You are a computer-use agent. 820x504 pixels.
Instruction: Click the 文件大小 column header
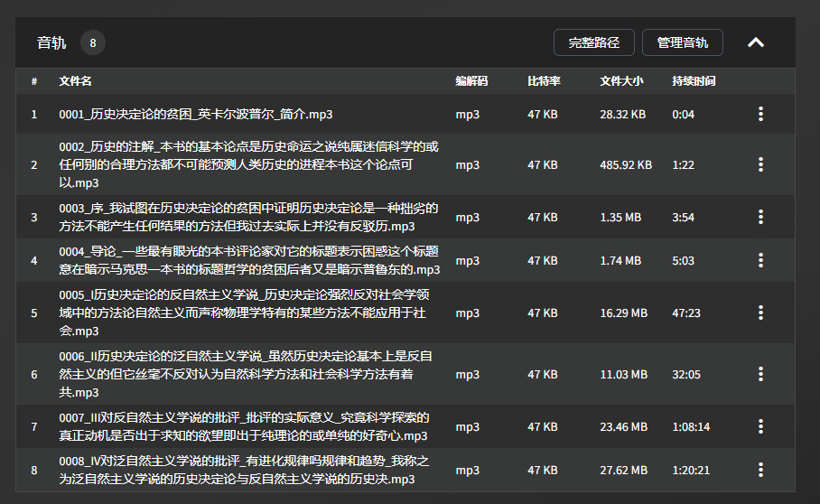[x=621, y=81]
